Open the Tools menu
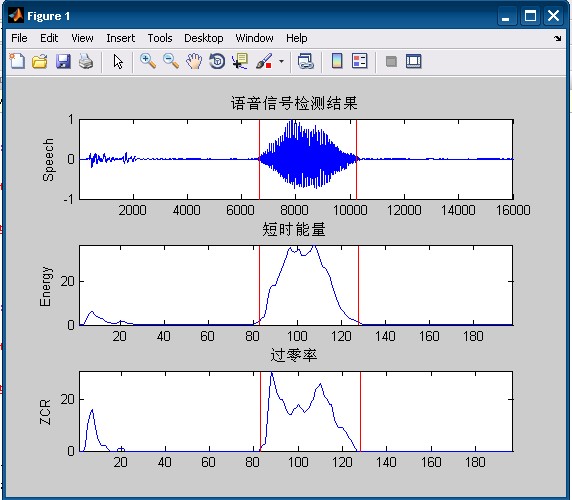The width and height of the screenshot is (572, 500). pos(160,38)
